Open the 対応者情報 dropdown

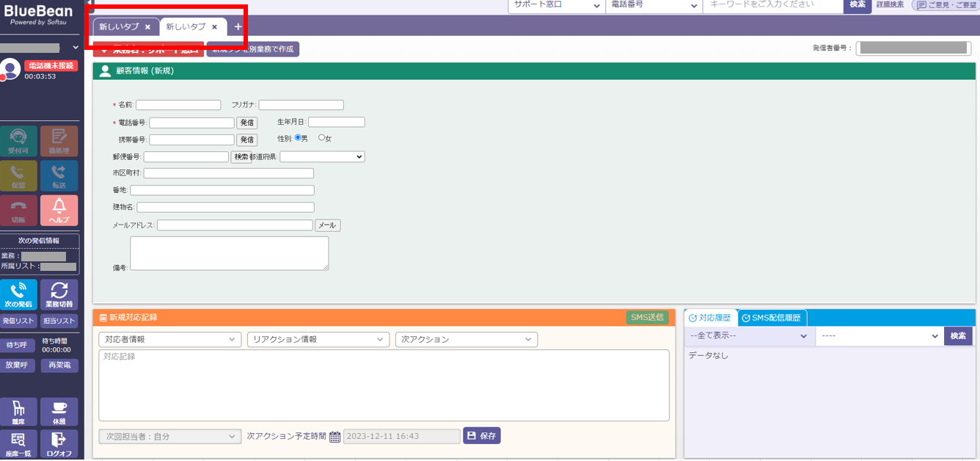[169, 340]
